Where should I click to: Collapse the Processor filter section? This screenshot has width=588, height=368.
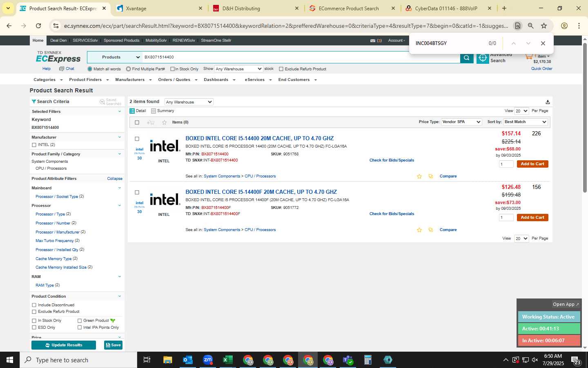pyautogui.click(x=120, y=206)
